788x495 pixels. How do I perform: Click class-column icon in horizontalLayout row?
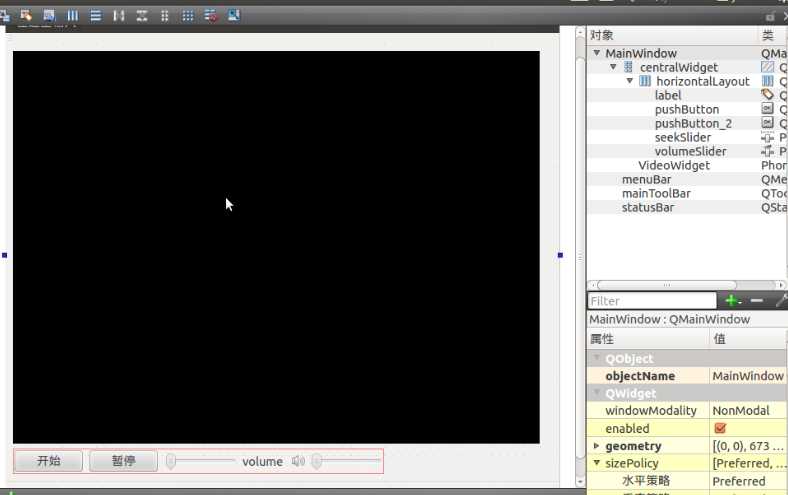point(767,81)
